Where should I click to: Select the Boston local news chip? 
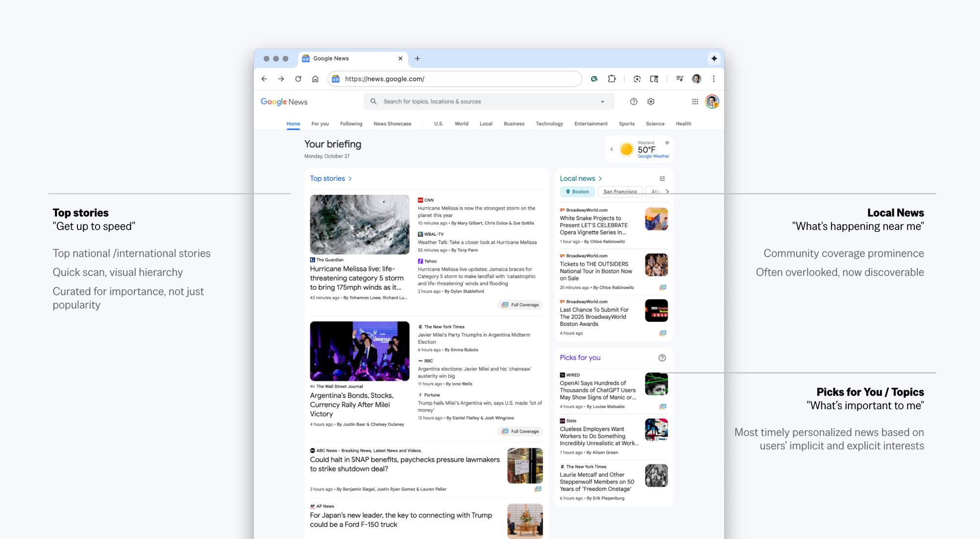click(x=577, y=192)
